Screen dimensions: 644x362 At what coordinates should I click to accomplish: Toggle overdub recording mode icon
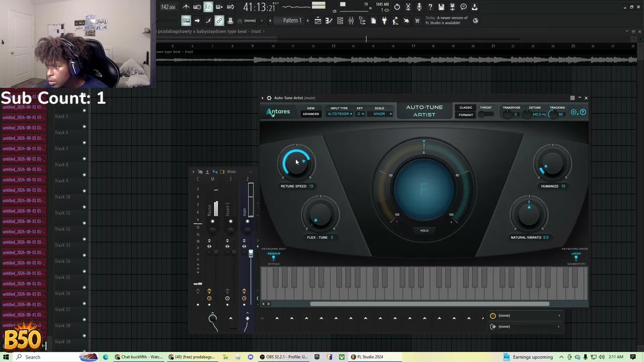coord(219,7)
